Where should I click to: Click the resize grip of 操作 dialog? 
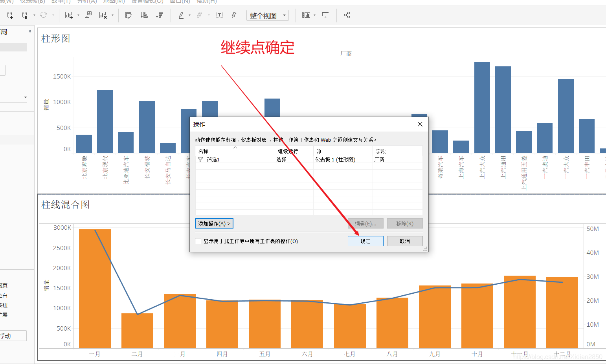(x=425, y=249)
